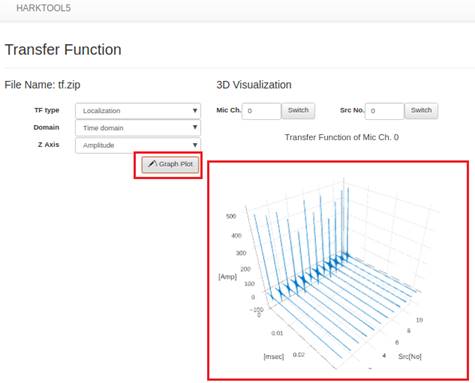Focus the Src No. input field
Screen dimensions: 475x383
384,111
